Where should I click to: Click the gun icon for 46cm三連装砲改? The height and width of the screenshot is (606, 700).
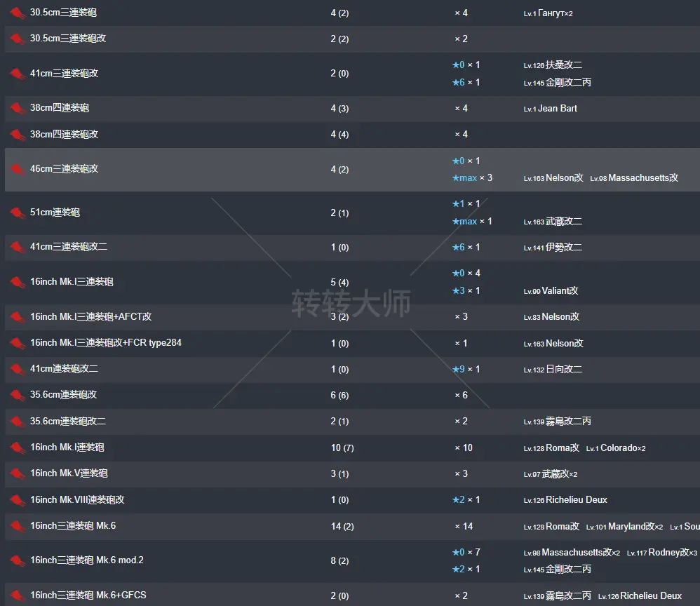coord(18,170)
